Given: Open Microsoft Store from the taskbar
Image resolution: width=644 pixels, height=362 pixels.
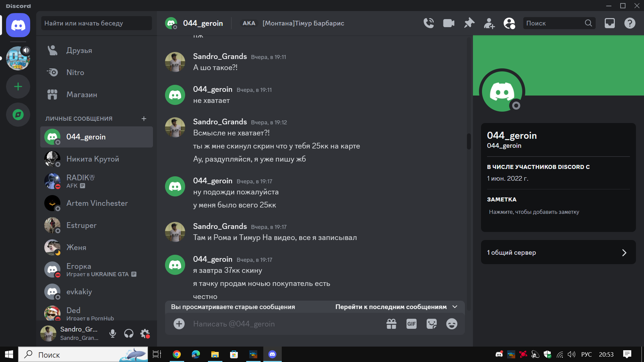Looking at the screenshot, I should 234,354.
